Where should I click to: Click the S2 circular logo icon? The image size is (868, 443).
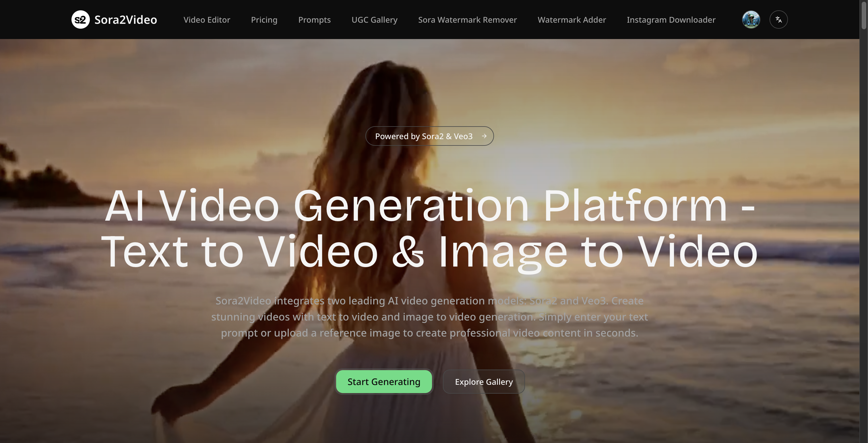81,20
